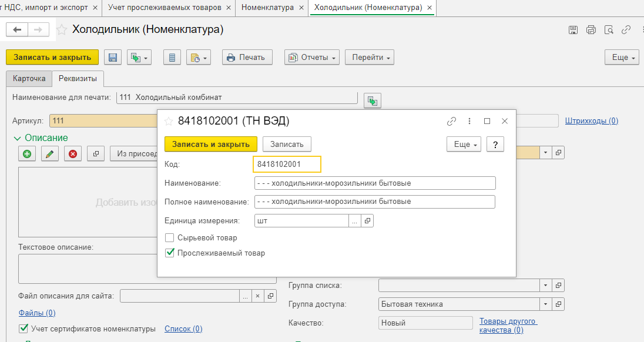The width and height of the screenshot is (644, 342).
Task: Click pencil edit image icon
Action: (x=50, y=154)
